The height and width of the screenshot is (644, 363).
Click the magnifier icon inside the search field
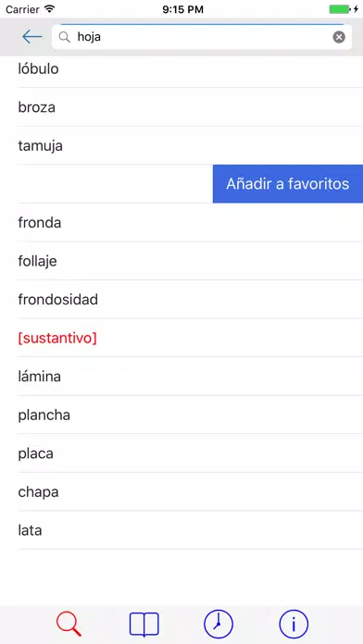point(65,37)
